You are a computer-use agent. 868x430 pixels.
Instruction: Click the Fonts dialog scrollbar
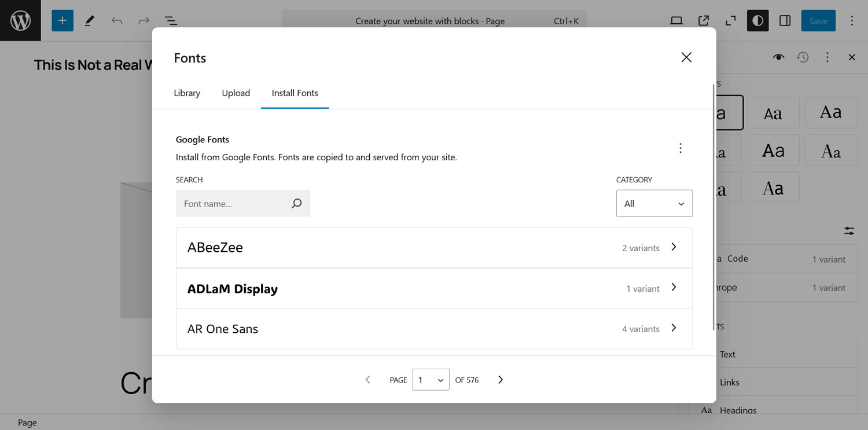(x=713, y=207)
